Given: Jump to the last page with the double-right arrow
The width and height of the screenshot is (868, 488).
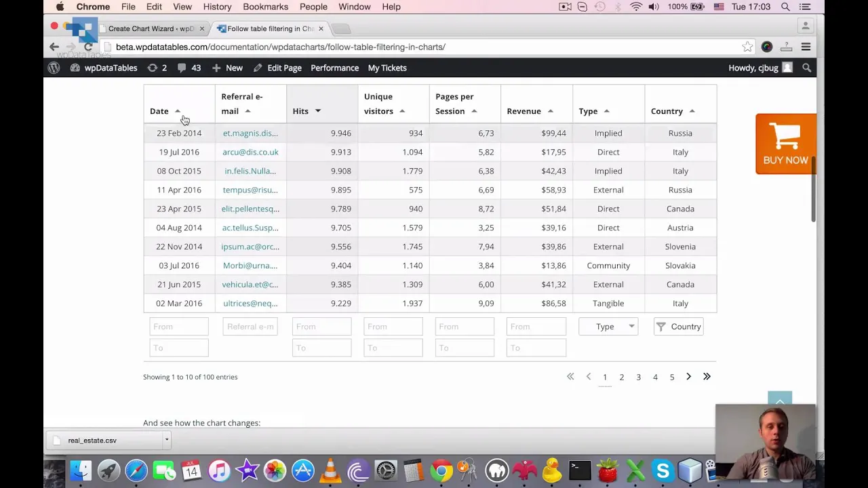Looking at the screenshot, I should pos(707,377).
